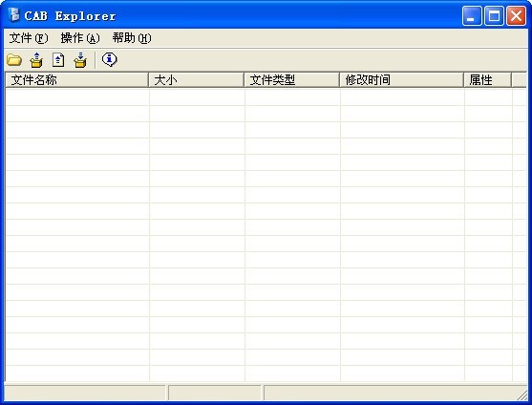Screen dimensions: 532x405
Task: Sort by the 属性 column header
Action: click(487, 80)
